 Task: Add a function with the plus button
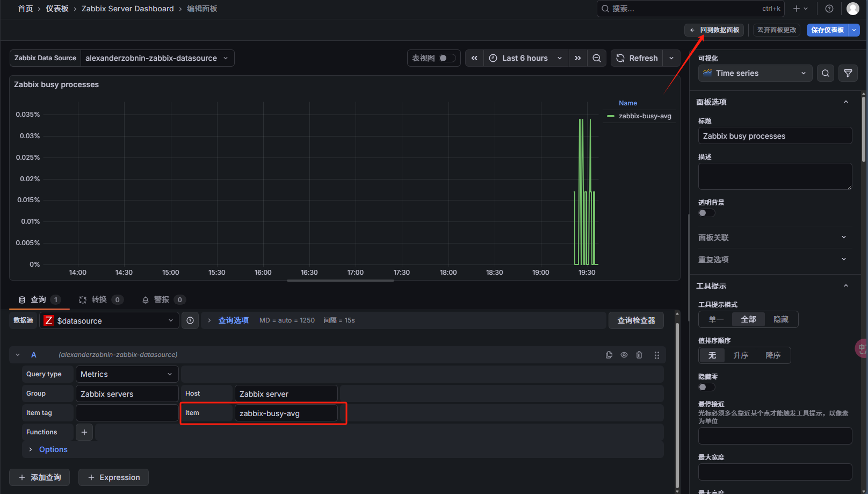tap(84, 432)
